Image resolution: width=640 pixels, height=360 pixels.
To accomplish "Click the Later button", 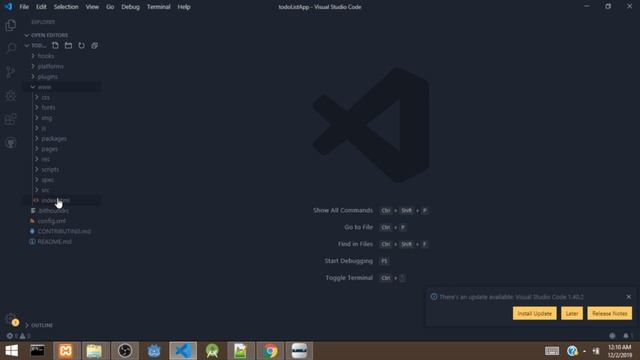I will (x=572, y=313).
